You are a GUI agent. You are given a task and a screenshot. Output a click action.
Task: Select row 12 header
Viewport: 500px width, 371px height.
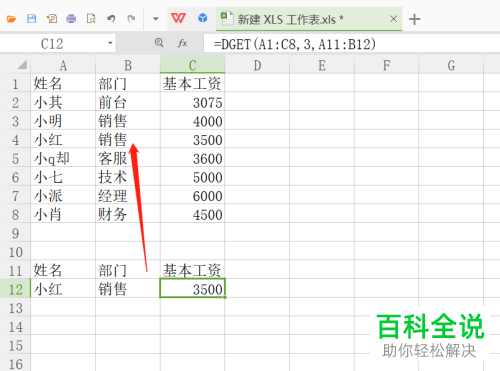tap(15, 289)
